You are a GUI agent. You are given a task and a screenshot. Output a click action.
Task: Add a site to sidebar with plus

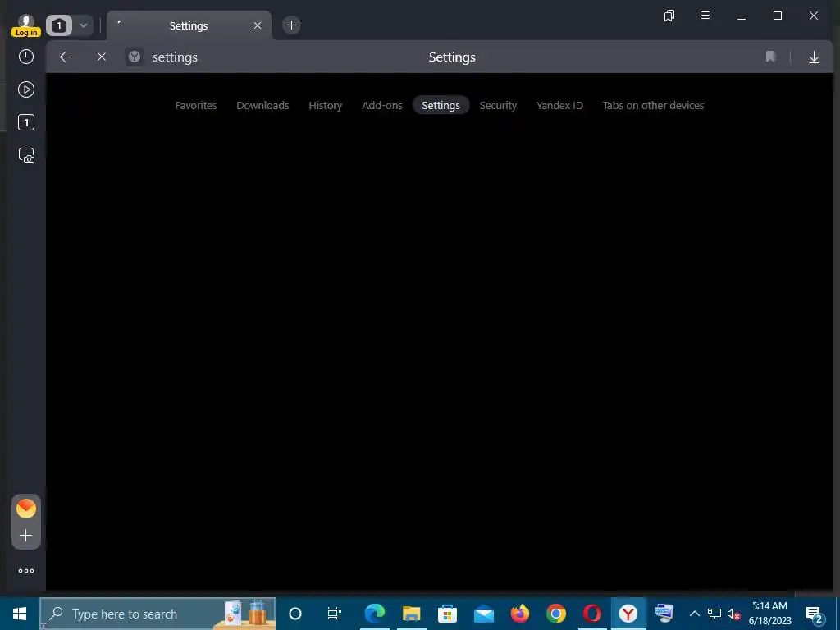pyautogui.click(x=25, y=535)
